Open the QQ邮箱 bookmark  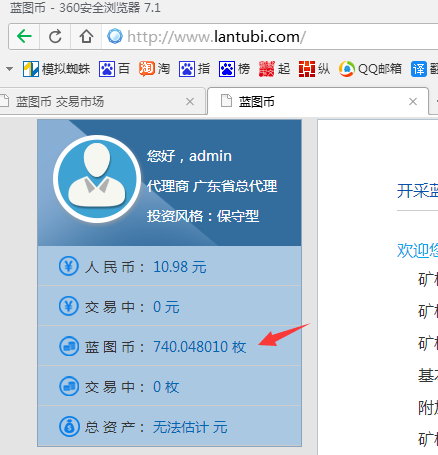tap(370, 69)
